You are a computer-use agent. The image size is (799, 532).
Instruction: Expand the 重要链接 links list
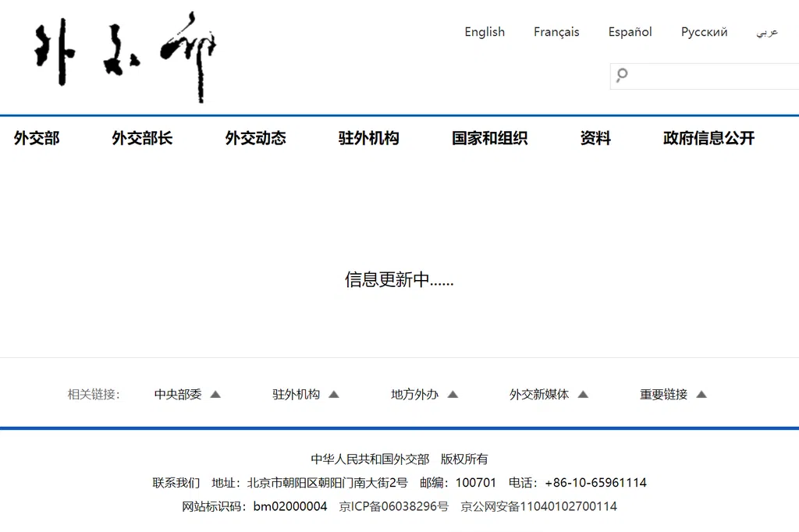point(701,395)
